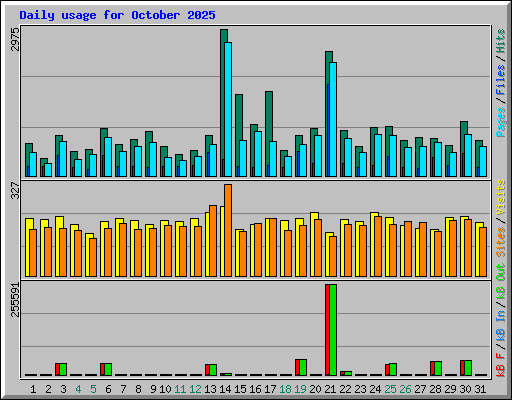
Task: Click day 23 on the x-axis
Action: point(360,389)
